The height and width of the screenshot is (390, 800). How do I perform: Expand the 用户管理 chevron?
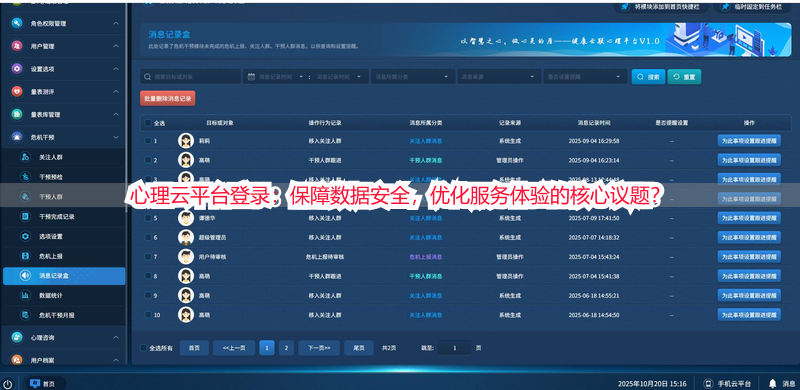point(116,46)
